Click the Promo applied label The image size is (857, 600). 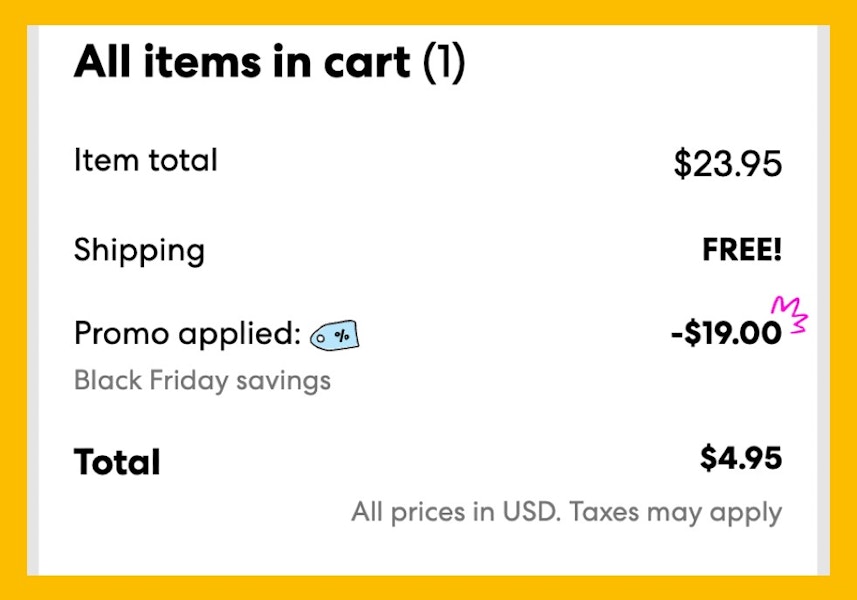(187, 334)
